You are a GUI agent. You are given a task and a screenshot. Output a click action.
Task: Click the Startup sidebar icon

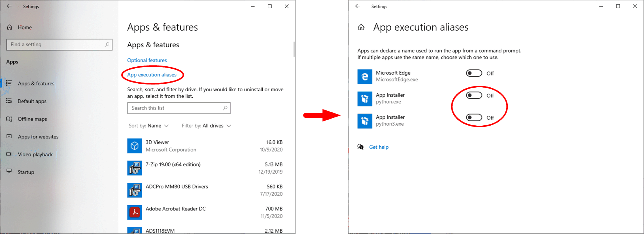pos(9,172)
